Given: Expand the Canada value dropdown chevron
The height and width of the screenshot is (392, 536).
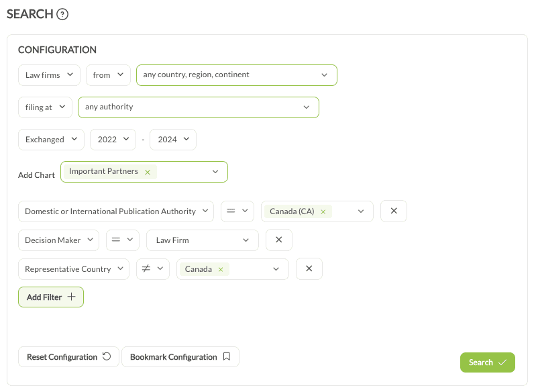Looking at the screenshot, I should [x=276, y=269].
